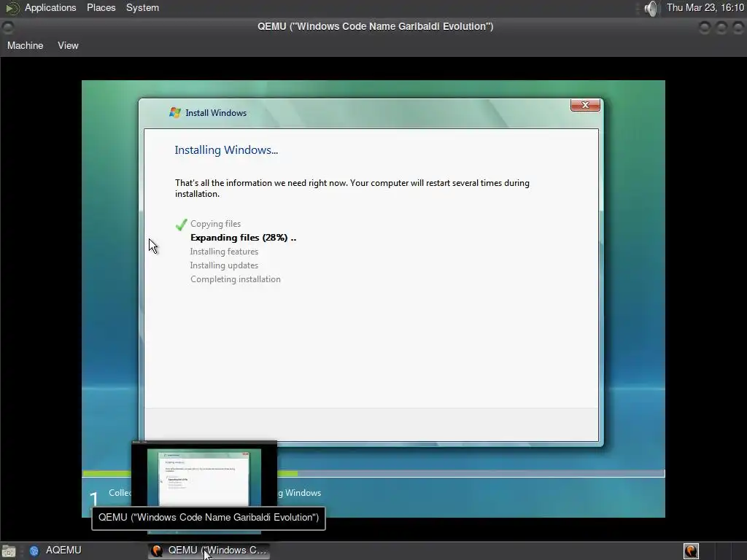Click 'Expanding files (28%)' step text
The width and height of the screenshot is (747, 560).
(x=243, y=238)
